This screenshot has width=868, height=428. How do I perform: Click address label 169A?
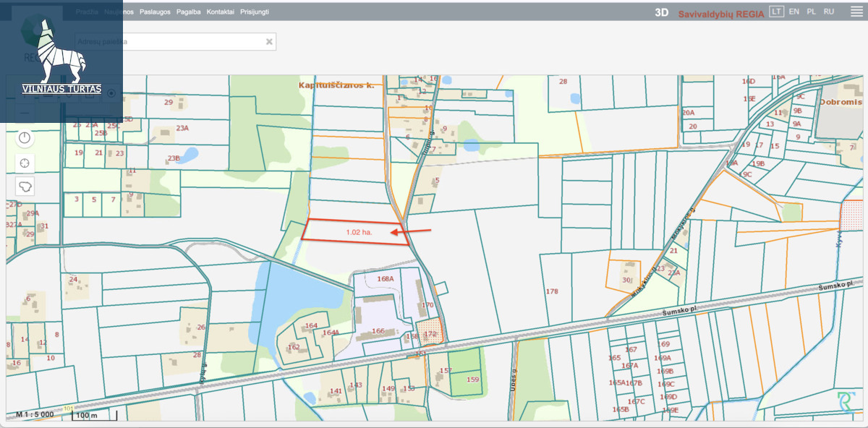pyautogui.click(x=663, y=357)
